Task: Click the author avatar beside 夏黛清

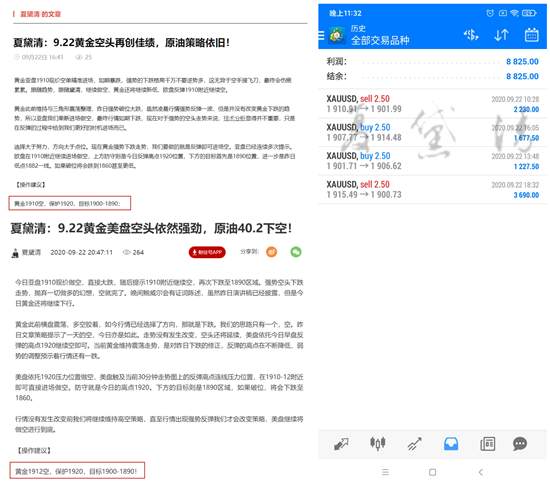Action: pos(15,253)
